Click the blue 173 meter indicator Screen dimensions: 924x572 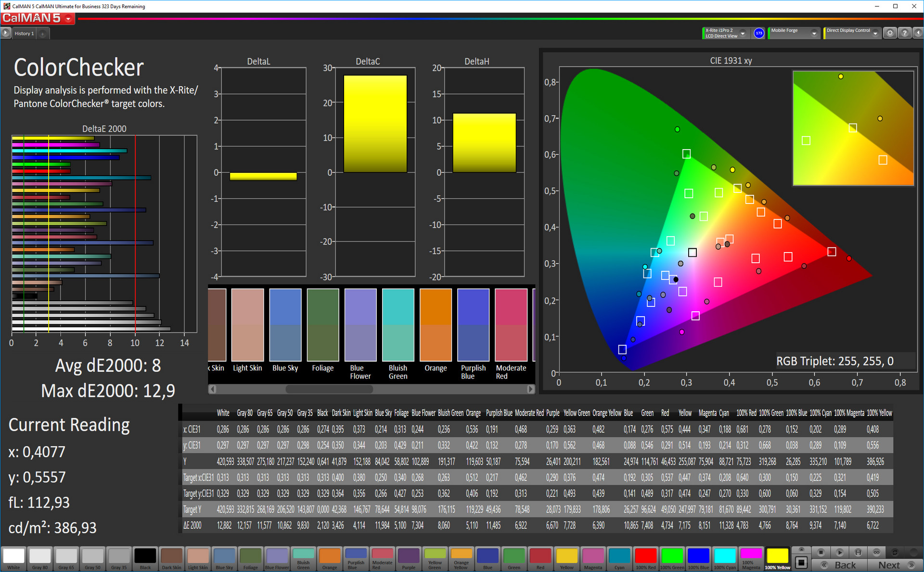click(759, 33)
